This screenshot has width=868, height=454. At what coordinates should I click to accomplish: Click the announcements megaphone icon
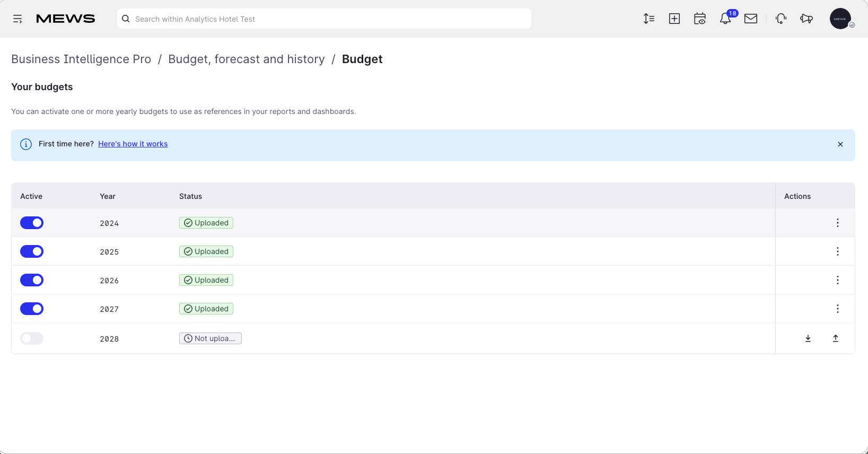pyautogui.click(x=806, y=19)
